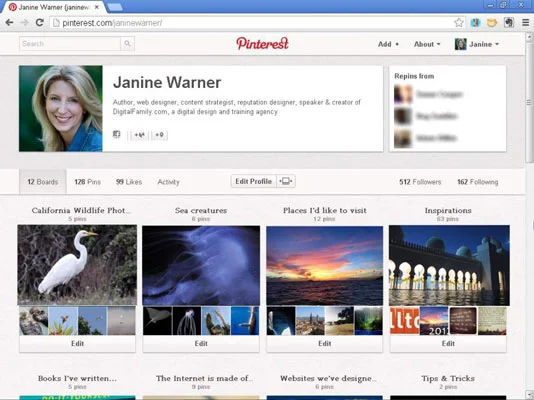
Task: Go back to previous page
Action: pyautogui.click(x=10, y=22)
